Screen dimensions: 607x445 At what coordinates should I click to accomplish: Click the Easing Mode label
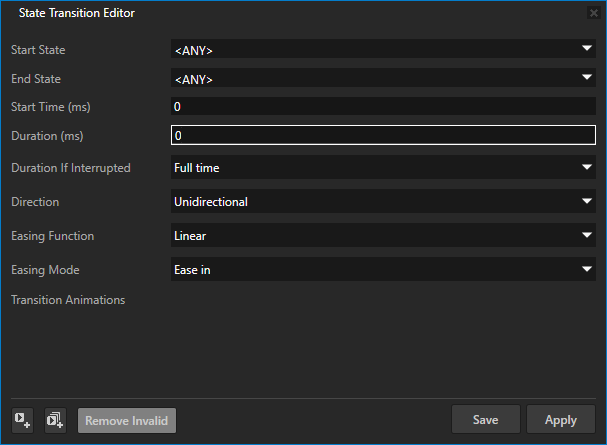click(44, 270)
